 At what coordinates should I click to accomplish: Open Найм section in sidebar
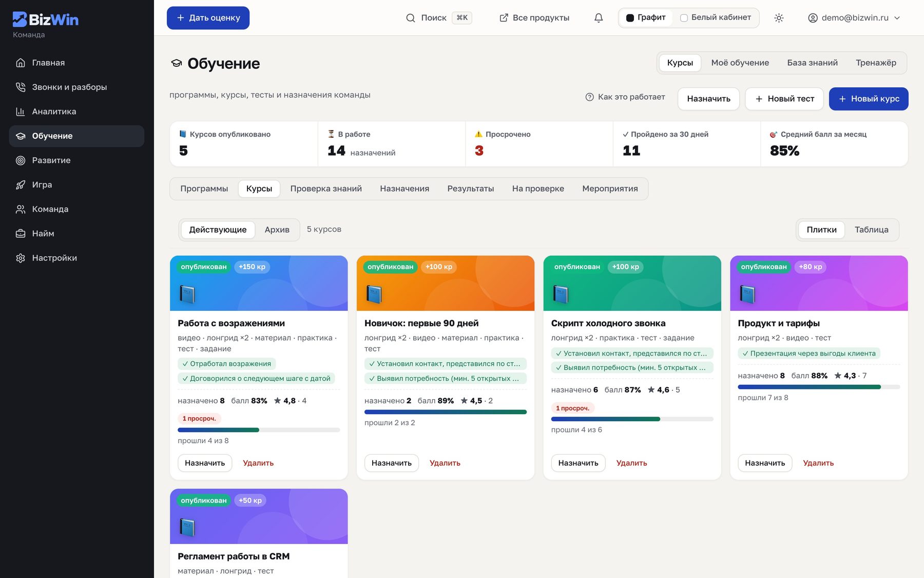point(76,234)
